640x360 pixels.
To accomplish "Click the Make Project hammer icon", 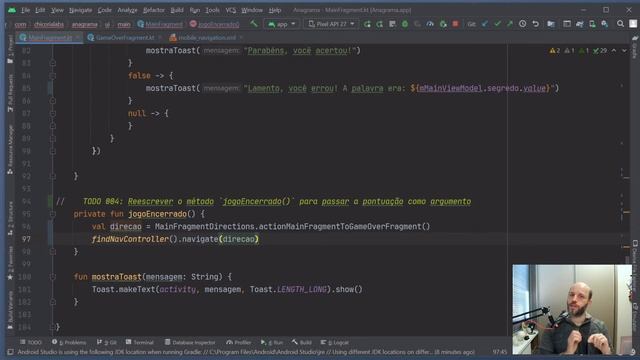I will (x=254, y=24).
